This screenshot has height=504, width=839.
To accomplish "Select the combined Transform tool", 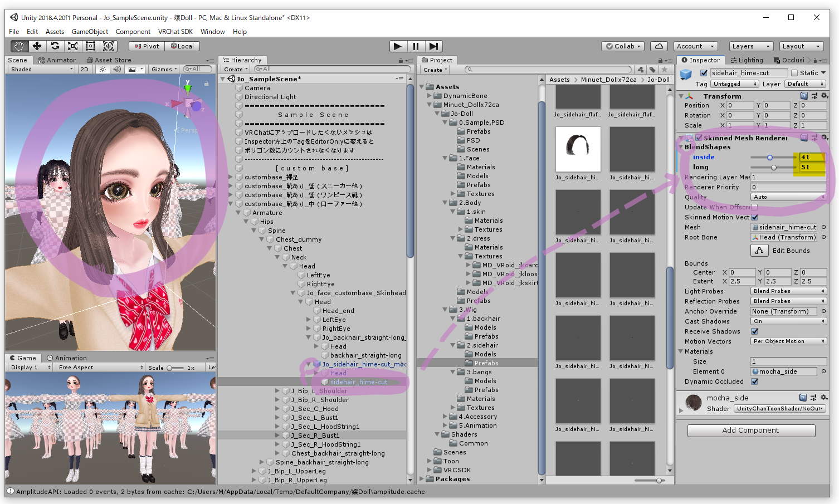I will [108, 46].
